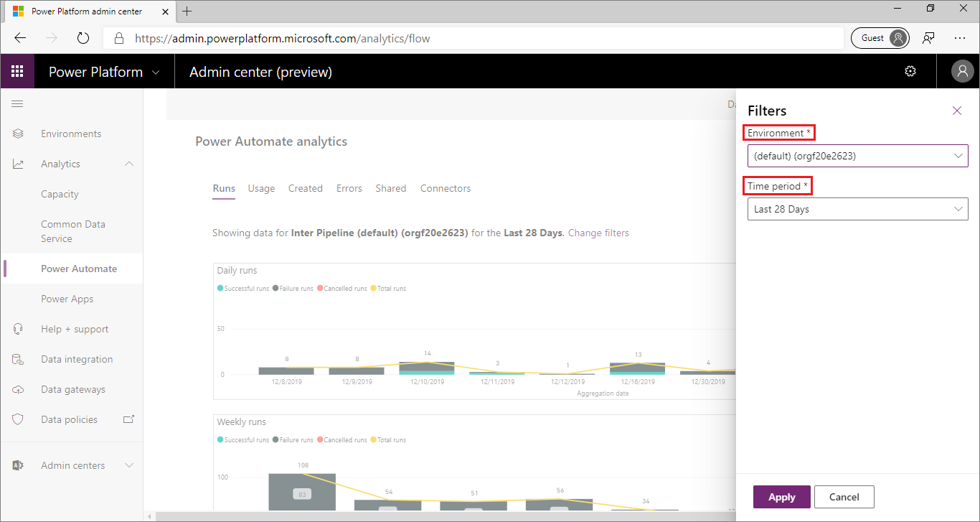980x522 pixels.
Task: Expand the Environment dropdown
Action: 857,156
